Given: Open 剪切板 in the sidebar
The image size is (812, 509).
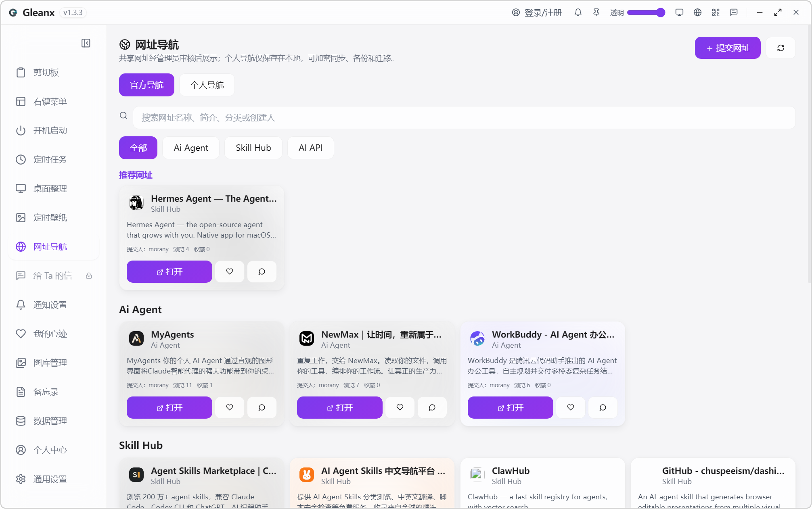Looking at the screenshot, I should 54,72.
